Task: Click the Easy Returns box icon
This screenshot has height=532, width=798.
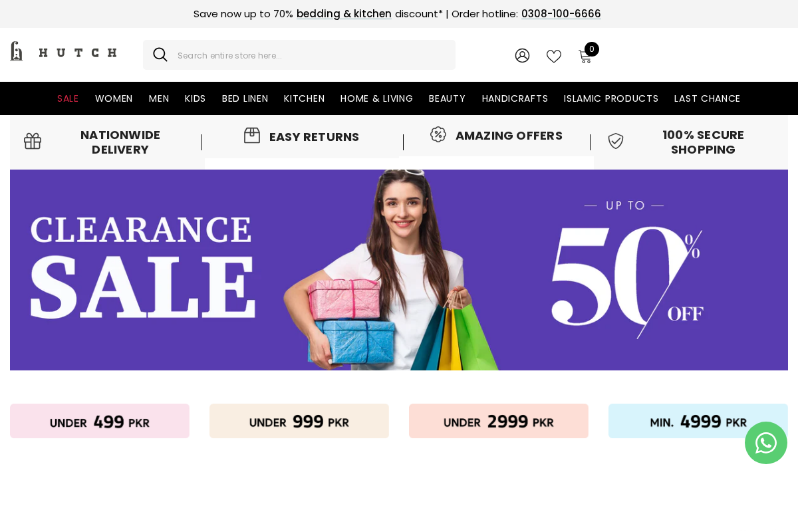Action: tap(252, 136)
